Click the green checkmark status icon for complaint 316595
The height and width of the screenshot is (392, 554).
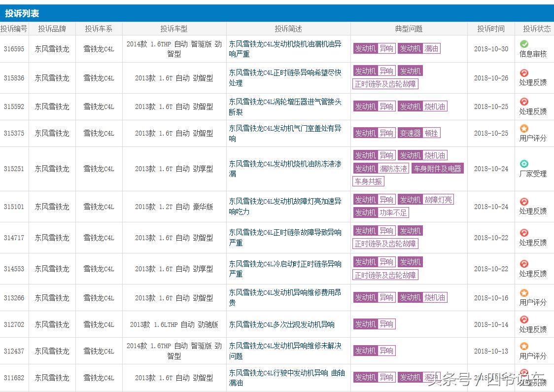click(x=524, y=44)
